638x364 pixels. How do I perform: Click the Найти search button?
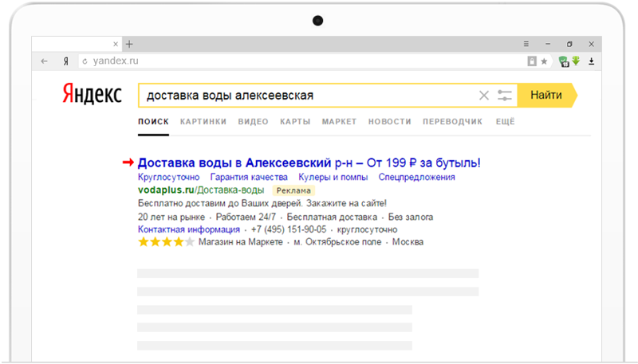[547, 95]
